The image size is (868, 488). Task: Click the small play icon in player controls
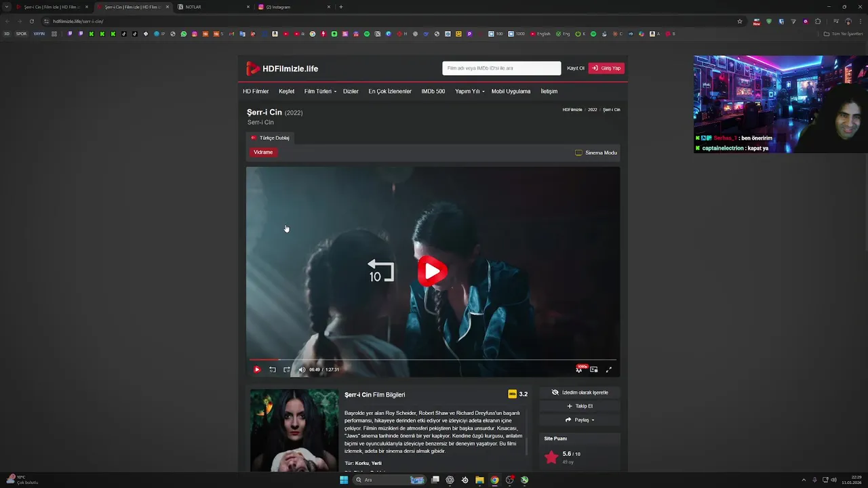(257, 369)
